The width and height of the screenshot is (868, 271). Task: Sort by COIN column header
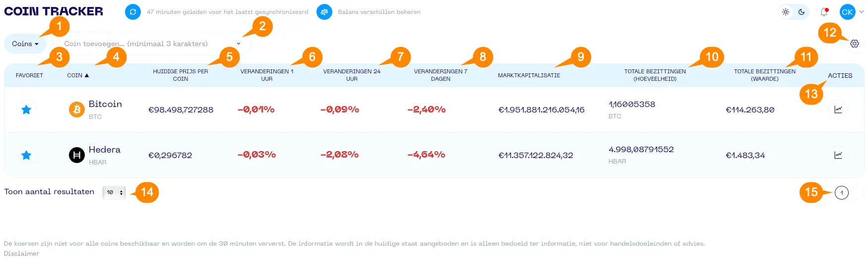point(78,75)
